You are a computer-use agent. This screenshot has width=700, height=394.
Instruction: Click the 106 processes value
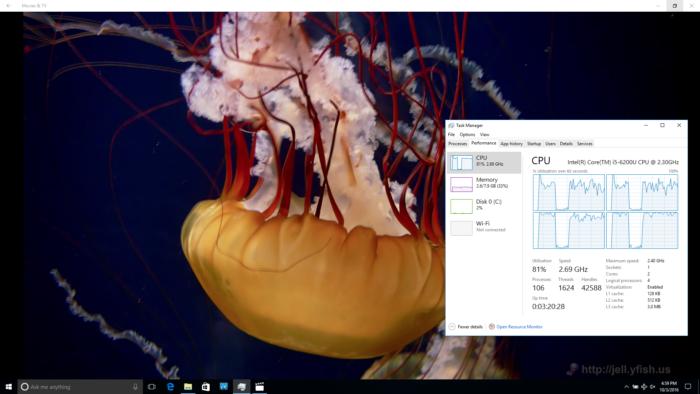coord(538,288)
